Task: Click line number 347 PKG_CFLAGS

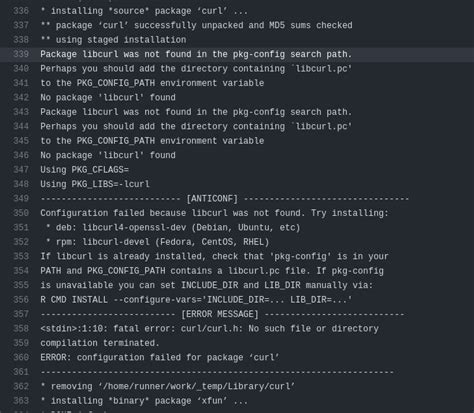Action: 21,170
